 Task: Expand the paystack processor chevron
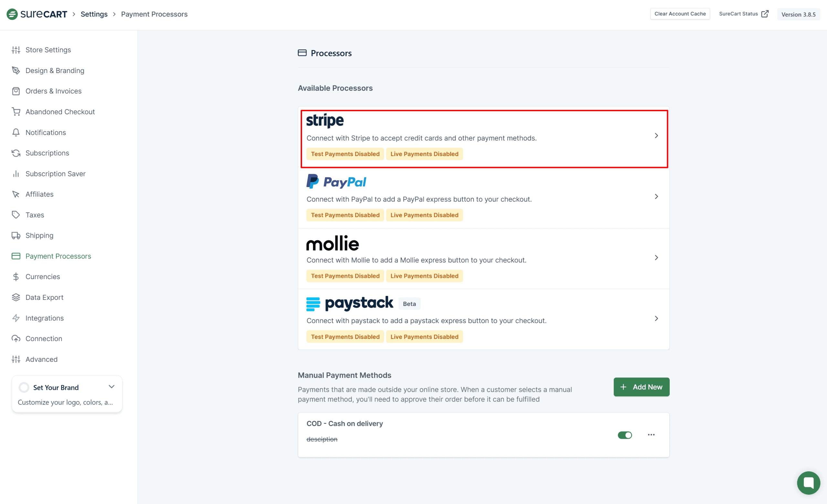656,319
